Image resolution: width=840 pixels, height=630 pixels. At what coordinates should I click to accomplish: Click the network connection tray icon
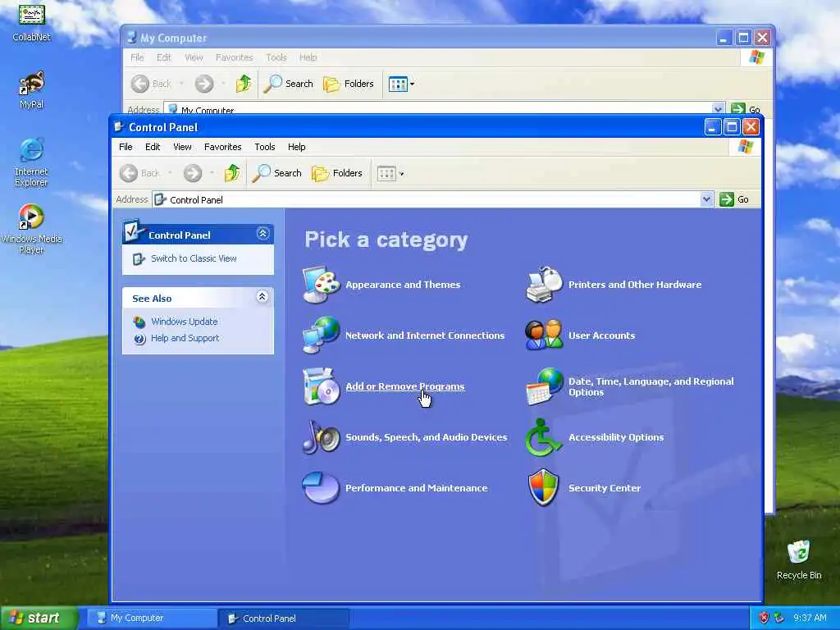coord(779,619)
